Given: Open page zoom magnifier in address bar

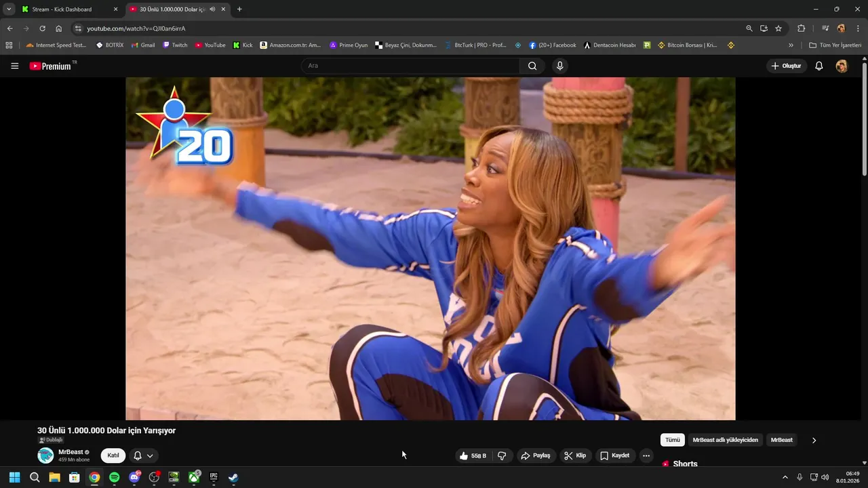Looking at the screenshot, I should tap(749, 28).
